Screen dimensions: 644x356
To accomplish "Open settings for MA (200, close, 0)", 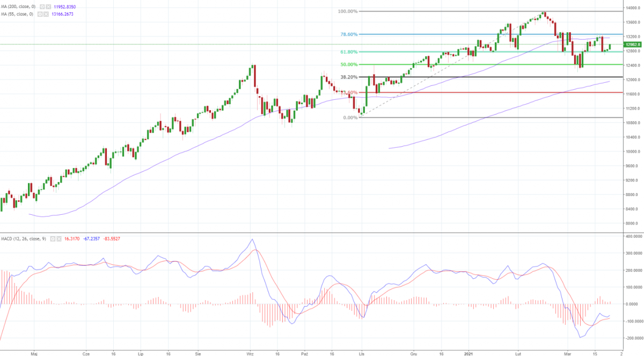I will [x=42, y=6].
